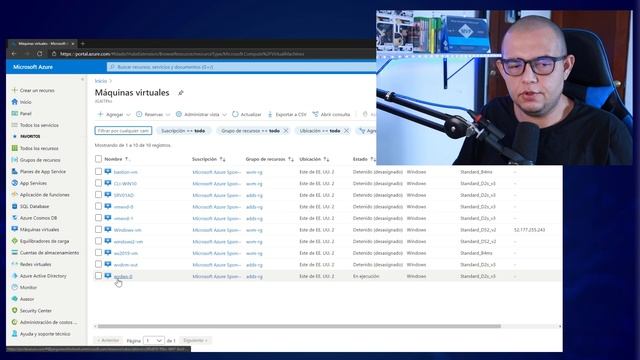This screenshot has height=360, width=640.
Task: Open Azure Active Directory in sidebar
Action: click(x=43, y=276)
